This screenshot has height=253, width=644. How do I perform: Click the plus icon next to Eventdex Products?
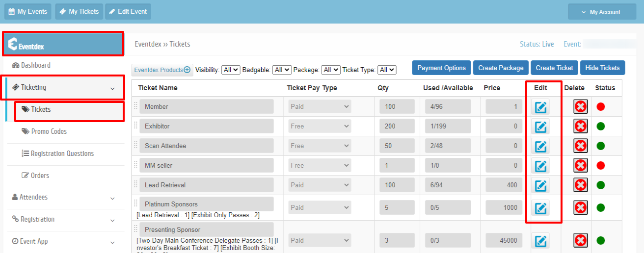click(187, 70)
